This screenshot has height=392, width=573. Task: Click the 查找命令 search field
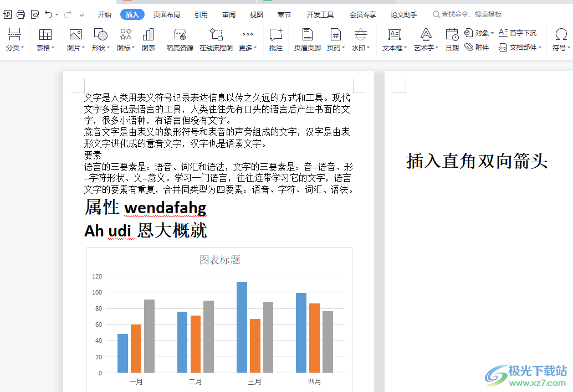tap(467, 14)
